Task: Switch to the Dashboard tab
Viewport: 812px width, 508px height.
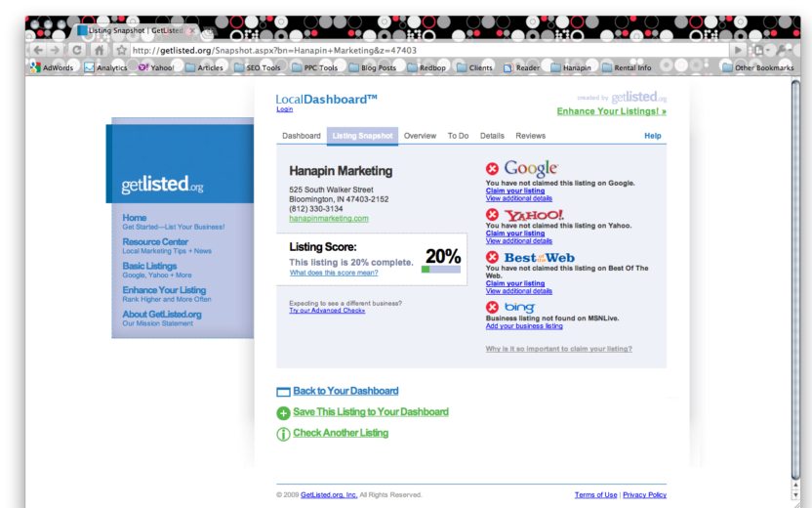Action: click(x=302, y=136)
